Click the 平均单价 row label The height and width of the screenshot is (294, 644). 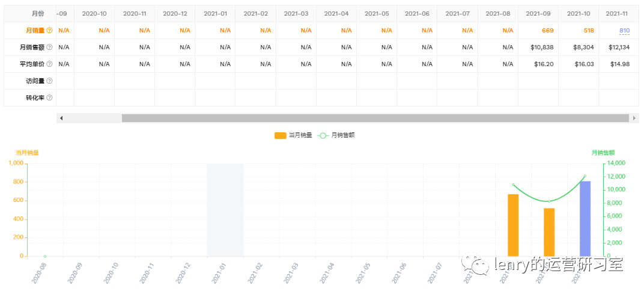click(x=32, y=64)
